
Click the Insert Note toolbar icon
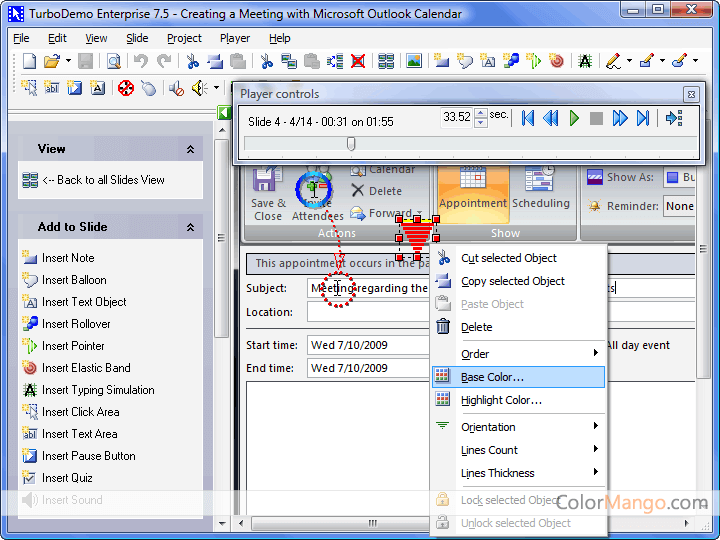441,61
